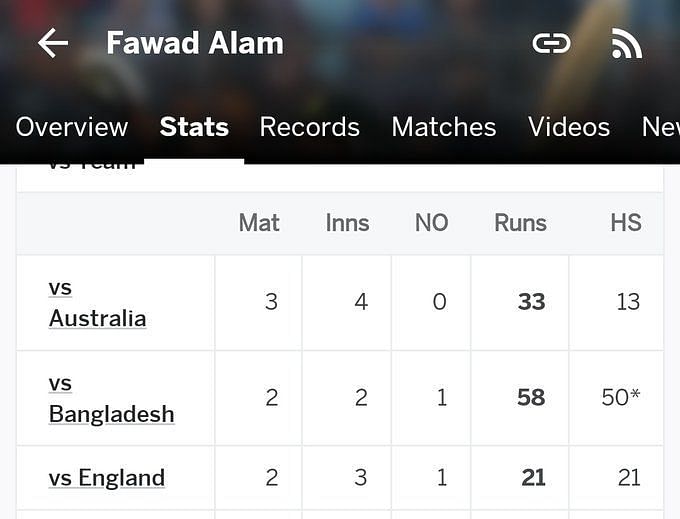This screenshot has height=519, width=680.
Task: Go to the Matches tab
Action: pyautogui.click(x=444, y=127)
